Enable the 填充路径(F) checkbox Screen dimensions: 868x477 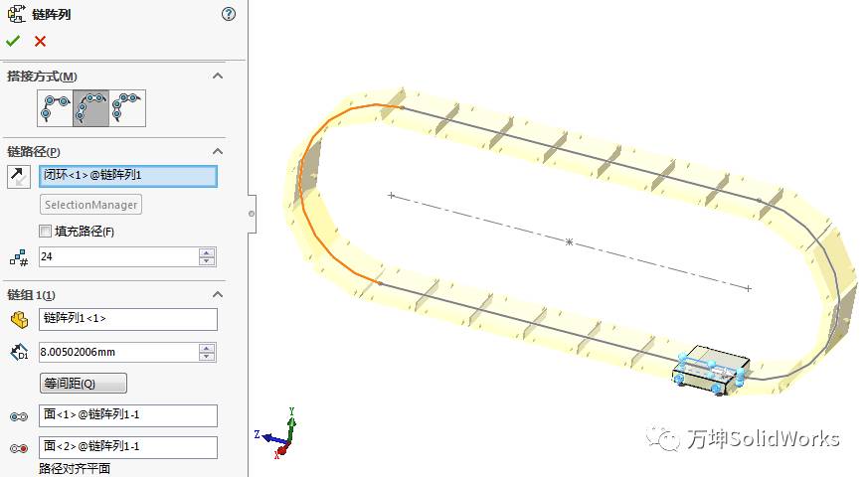click(46, 231)
